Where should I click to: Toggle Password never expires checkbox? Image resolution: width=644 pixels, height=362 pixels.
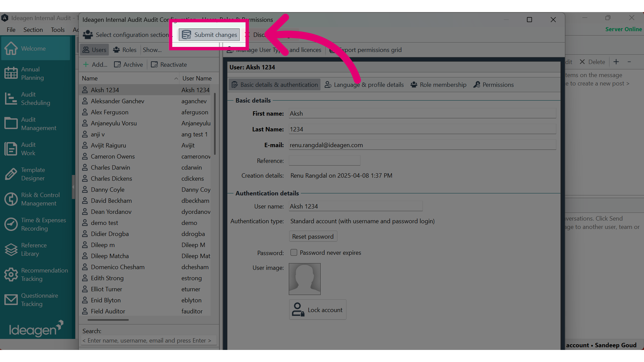click(294, 252)
